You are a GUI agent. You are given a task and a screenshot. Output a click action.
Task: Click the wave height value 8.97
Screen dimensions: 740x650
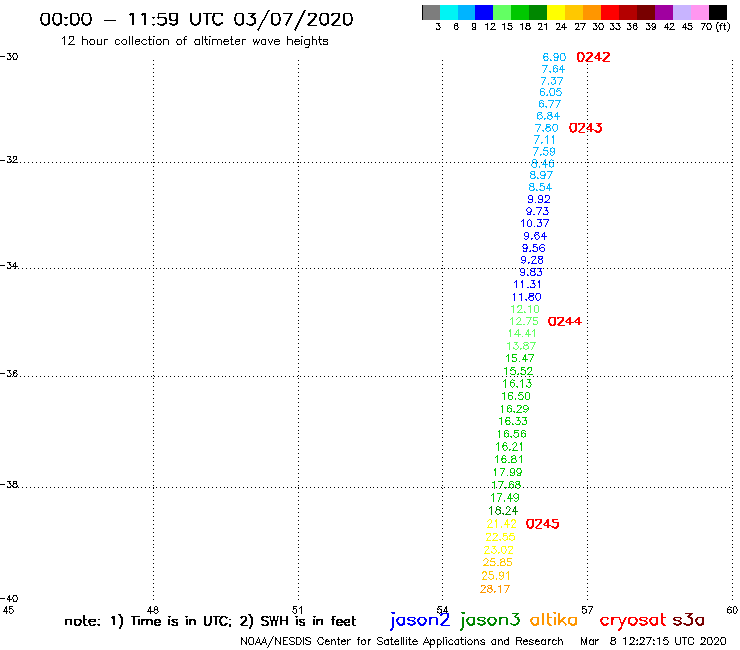541,175
